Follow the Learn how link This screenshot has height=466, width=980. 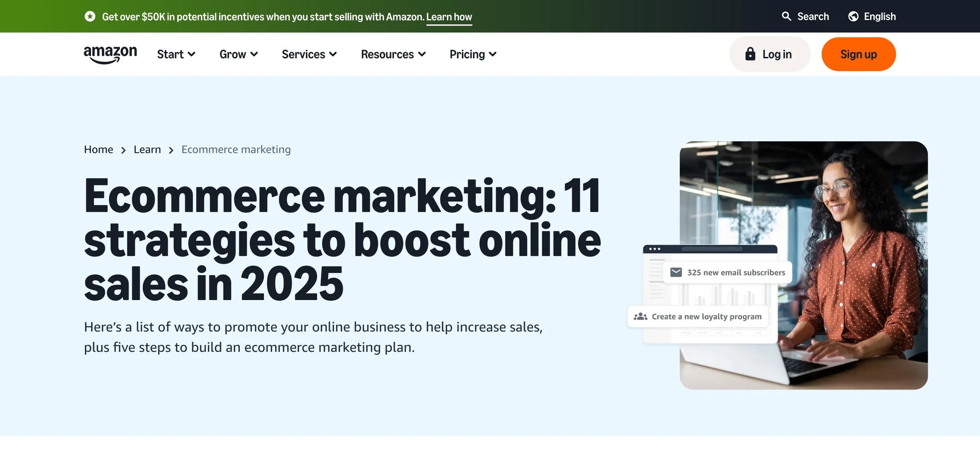click(449, 17)
